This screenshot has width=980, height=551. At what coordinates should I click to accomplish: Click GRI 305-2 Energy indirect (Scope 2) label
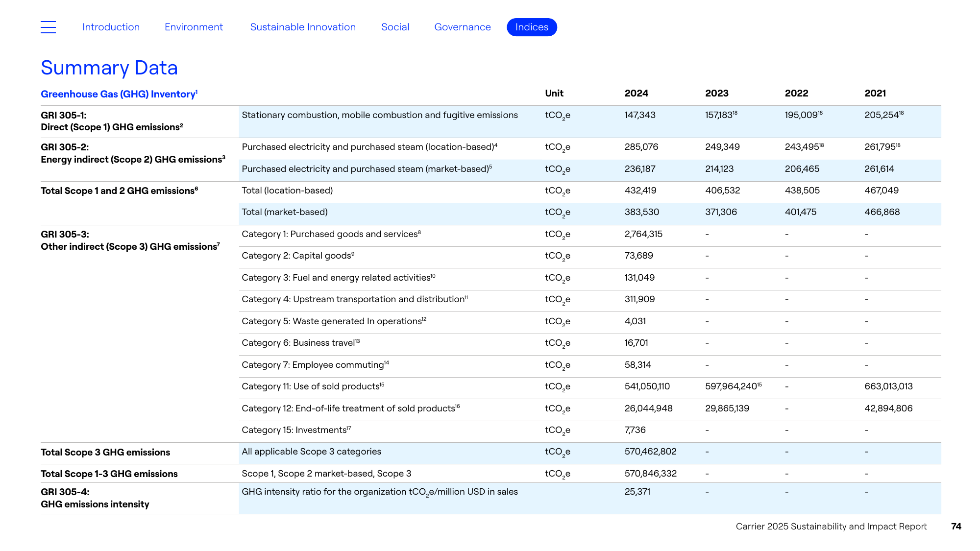(133, 153)
